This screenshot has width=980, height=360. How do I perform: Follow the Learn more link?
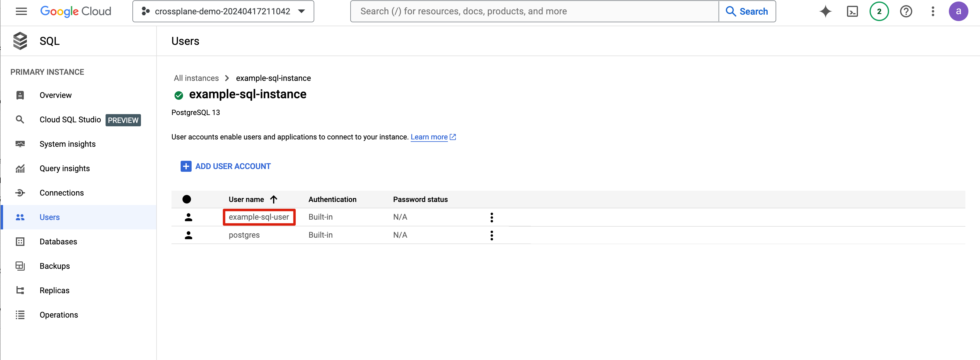coord(429,137)
